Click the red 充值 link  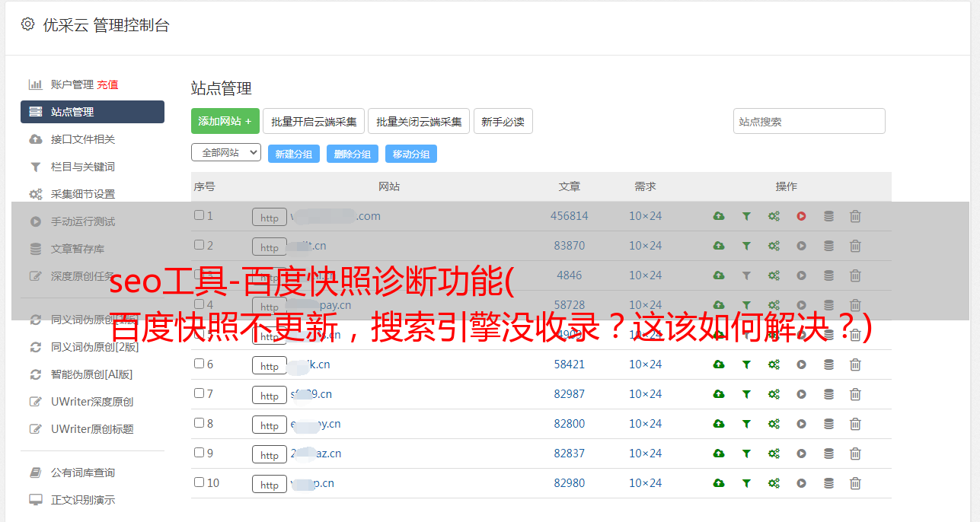[x=107, y=84]
